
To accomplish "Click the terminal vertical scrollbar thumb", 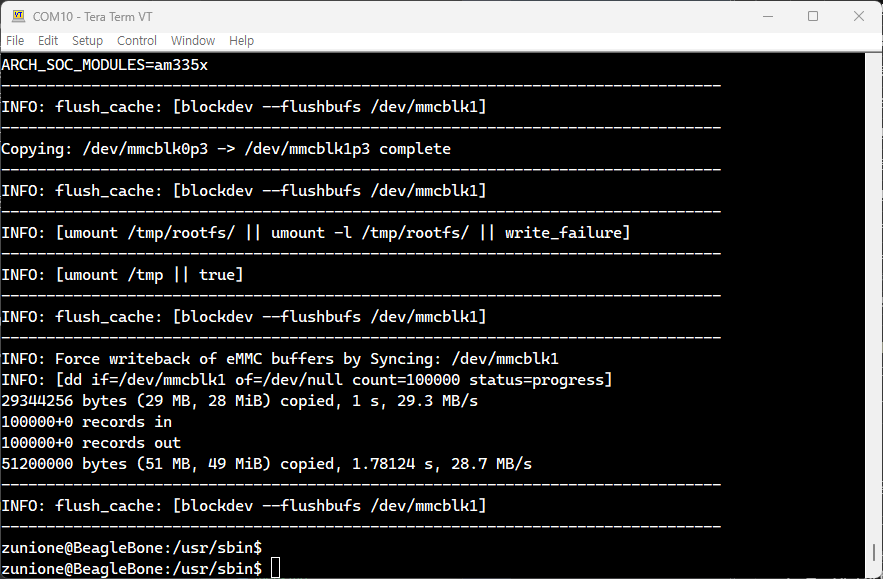I will click(873, 553).
